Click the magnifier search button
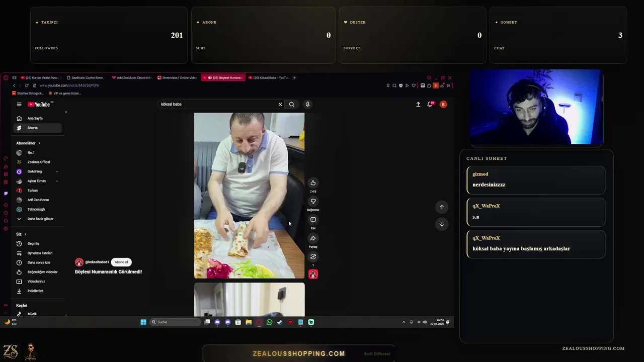 [291, 105]
